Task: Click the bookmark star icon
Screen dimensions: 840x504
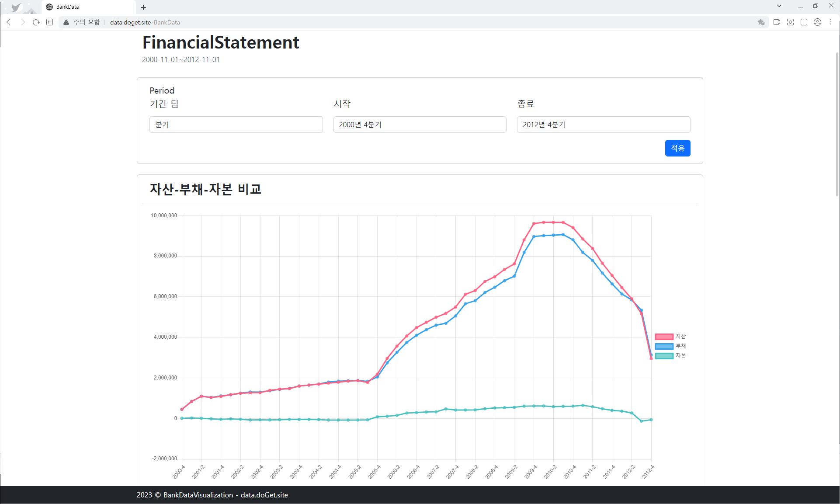Action: coord(761,22)
